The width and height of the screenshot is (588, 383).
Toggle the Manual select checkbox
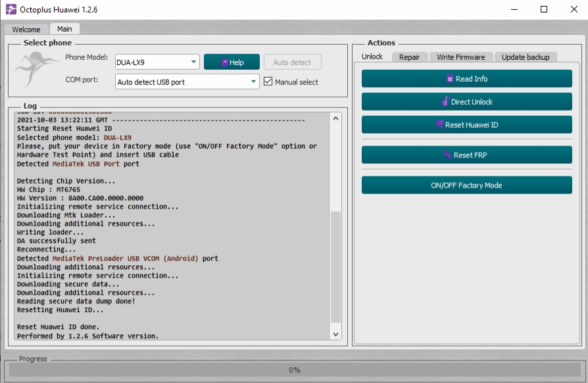click(268, 82)
